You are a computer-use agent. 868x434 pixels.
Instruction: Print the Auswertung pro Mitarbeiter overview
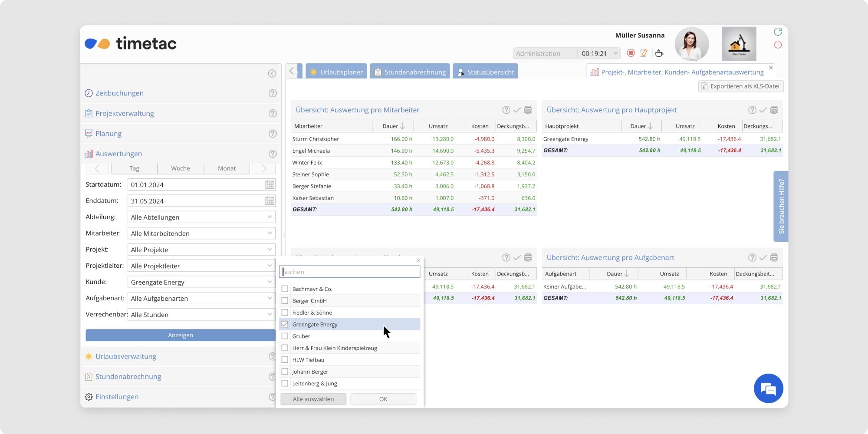pyautogui.click(x=528, y=110)
